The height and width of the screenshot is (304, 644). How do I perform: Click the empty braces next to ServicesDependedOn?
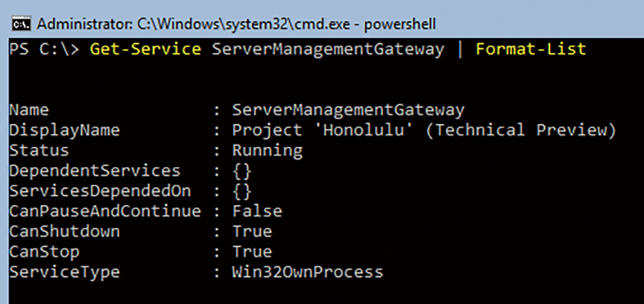(242, 191)
